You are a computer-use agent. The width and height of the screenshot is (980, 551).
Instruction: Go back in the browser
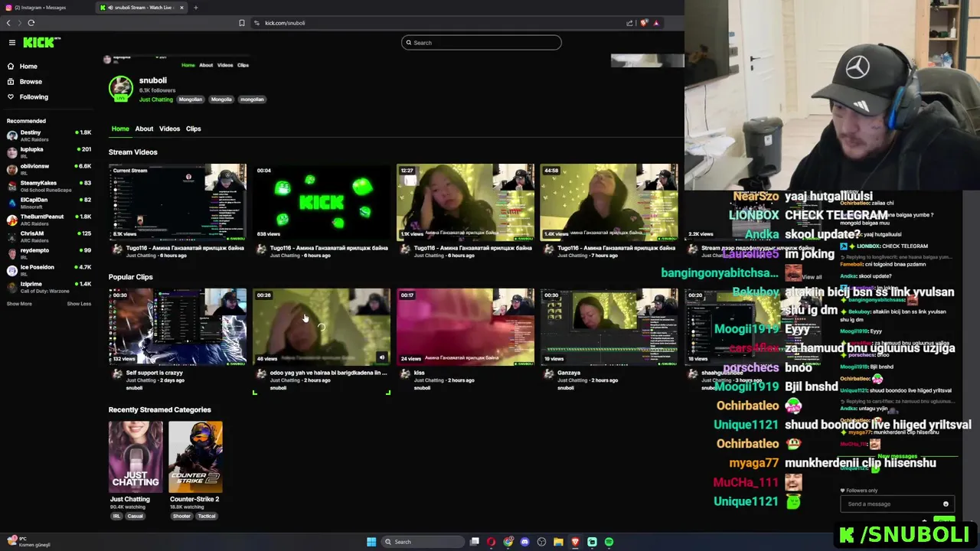point(8,23)
